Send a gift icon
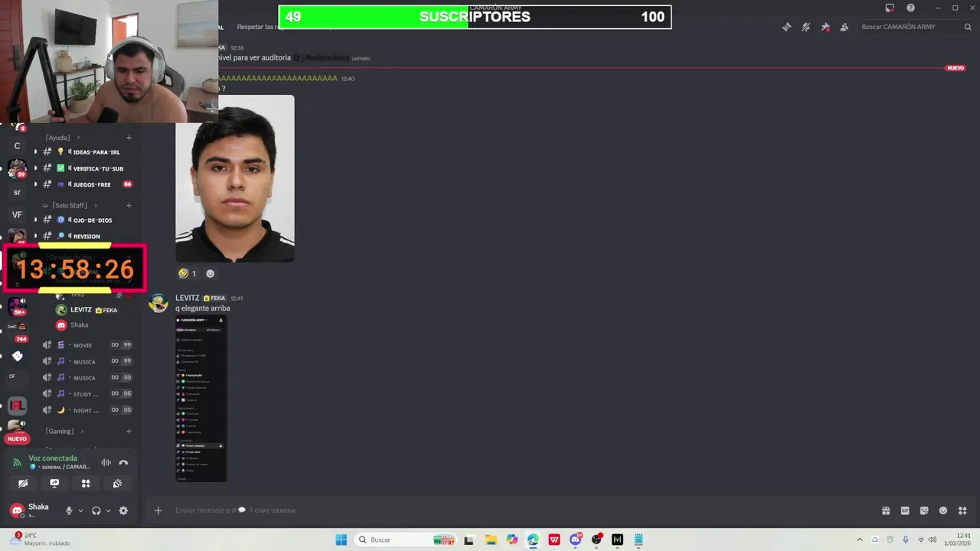The width and height of the screenshot is (980, 551). tap(886, 510)
